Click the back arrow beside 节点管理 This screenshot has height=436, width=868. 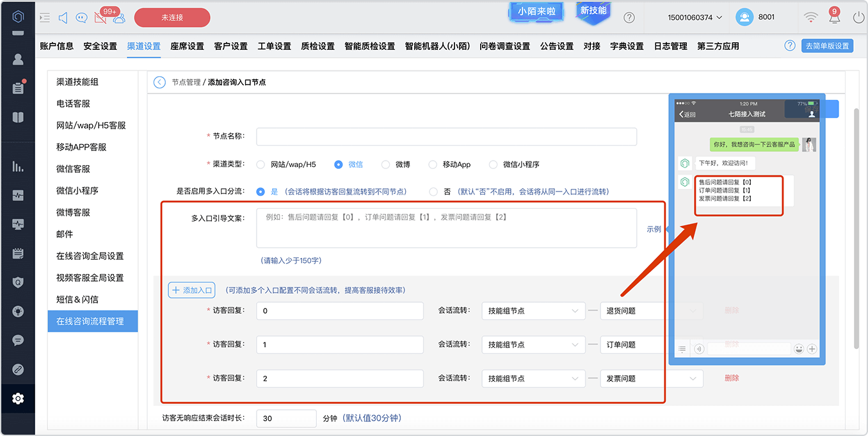pyautogui.click(x=159, y=83)
